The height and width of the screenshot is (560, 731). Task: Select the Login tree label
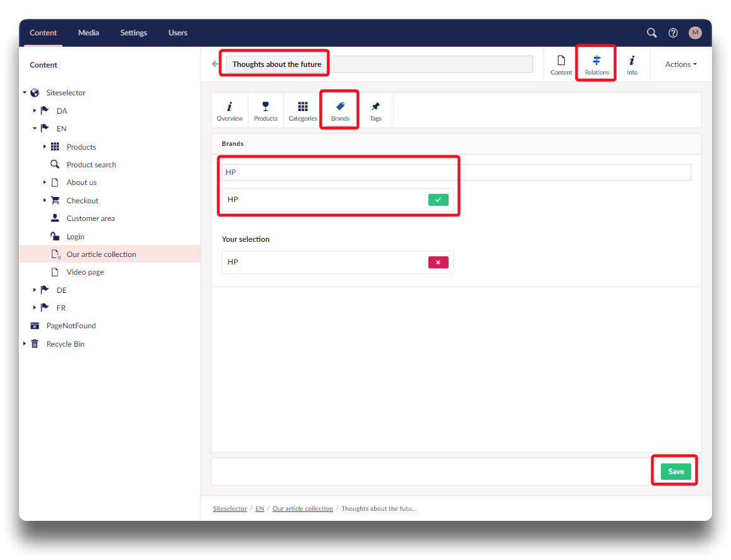(76, 237)
